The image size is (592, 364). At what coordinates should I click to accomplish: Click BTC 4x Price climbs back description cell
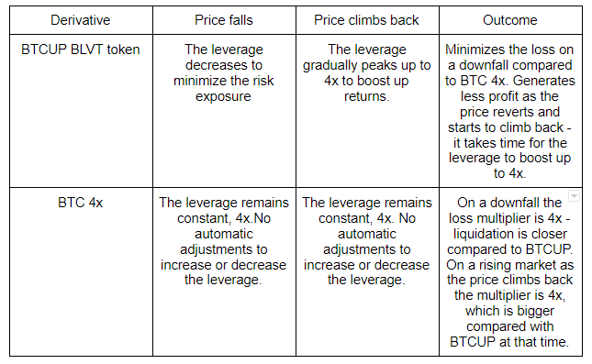pos(367,271)
